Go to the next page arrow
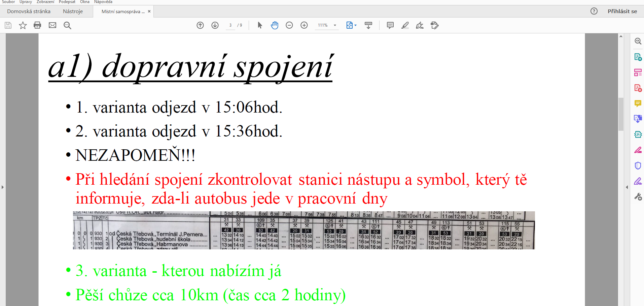Viewport: 644px width, 306px height. click(215, 25)
